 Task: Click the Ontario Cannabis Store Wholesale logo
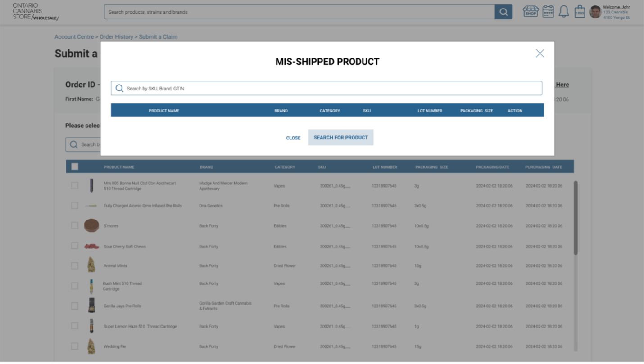point(36,12)
